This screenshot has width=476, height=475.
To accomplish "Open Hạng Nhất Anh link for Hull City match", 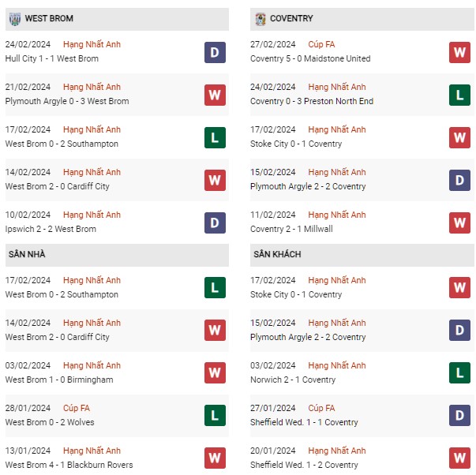I will (92, 45).
